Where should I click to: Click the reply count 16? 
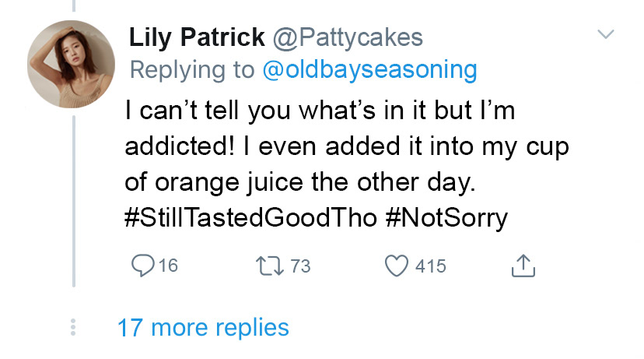tap(169, 266)
